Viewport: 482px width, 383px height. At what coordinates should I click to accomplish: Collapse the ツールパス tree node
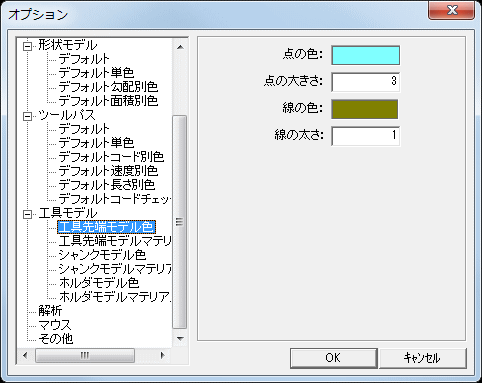28,116
